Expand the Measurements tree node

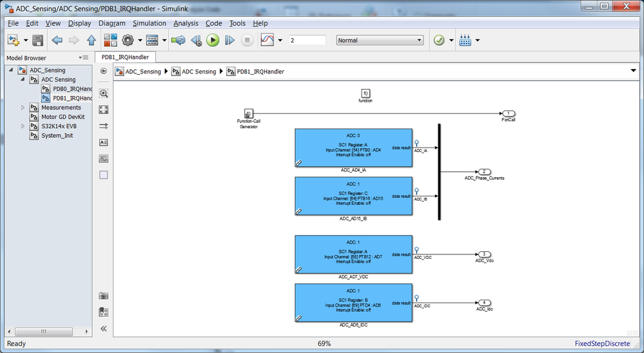(23, 108)
